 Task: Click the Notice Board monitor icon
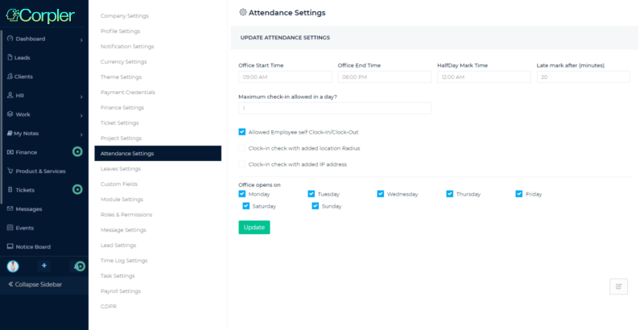[10, 247]
